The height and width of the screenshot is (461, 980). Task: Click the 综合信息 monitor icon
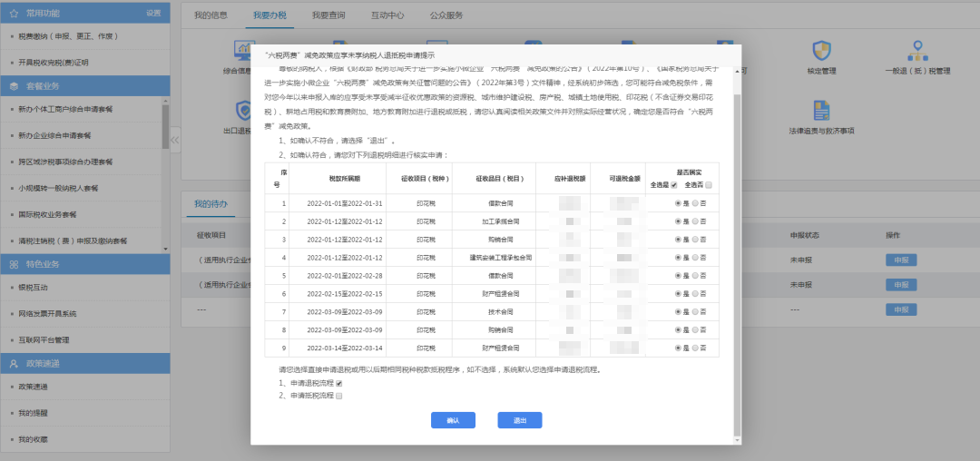244,50
